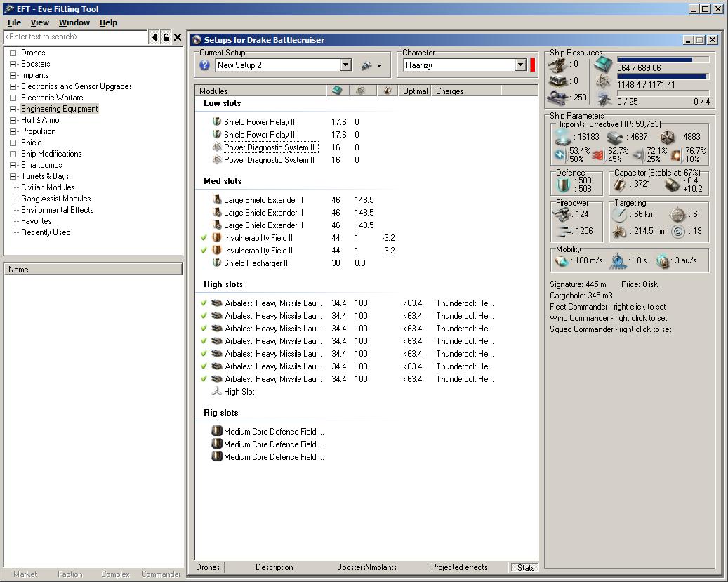This screenshot has width=728, height=582.
Task: Click the warp speed icon showing 3 au/s
Action: pos(663,261)
